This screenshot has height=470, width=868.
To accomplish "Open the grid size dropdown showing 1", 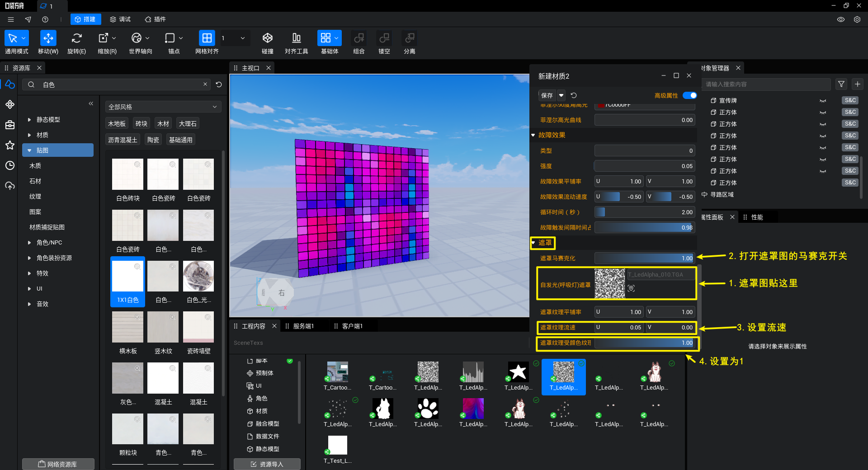I will pos(234,38).
